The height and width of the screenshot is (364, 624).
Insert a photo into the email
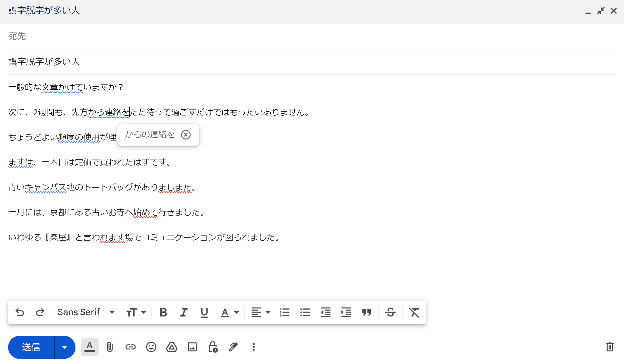(x=192, y=347)
